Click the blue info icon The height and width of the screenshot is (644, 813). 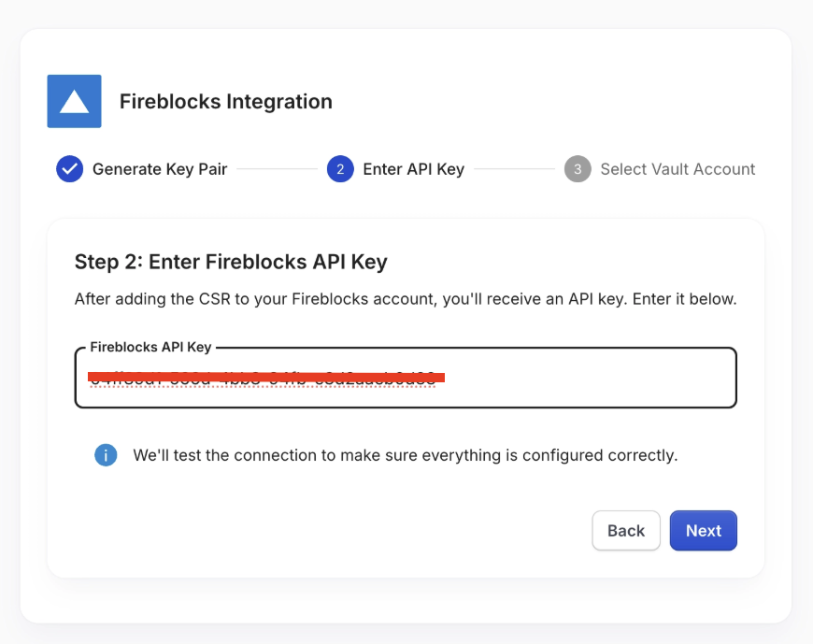[x=106, y=455]
